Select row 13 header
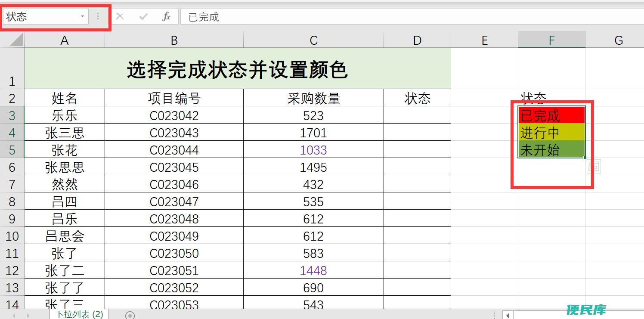 tap(12, 287)
